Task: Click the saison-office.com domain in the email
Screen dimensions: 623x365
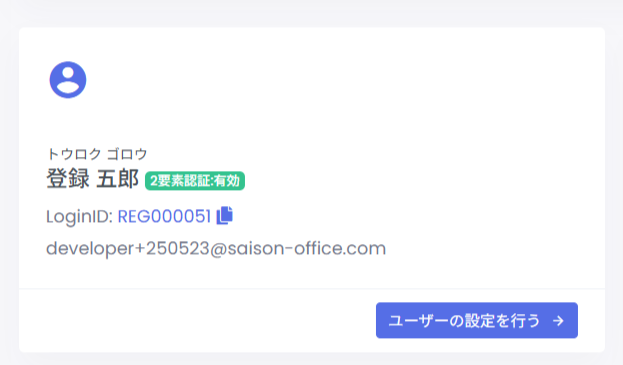Action: click(306, 249)
